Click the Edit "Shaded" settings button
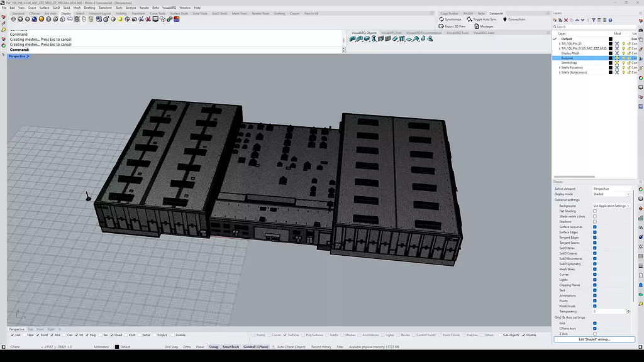 click(594, 339)
